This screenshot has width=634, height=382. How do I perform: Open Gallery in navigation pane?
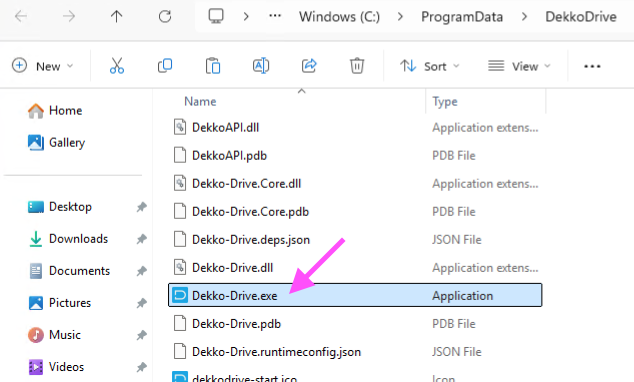point(56,142)
